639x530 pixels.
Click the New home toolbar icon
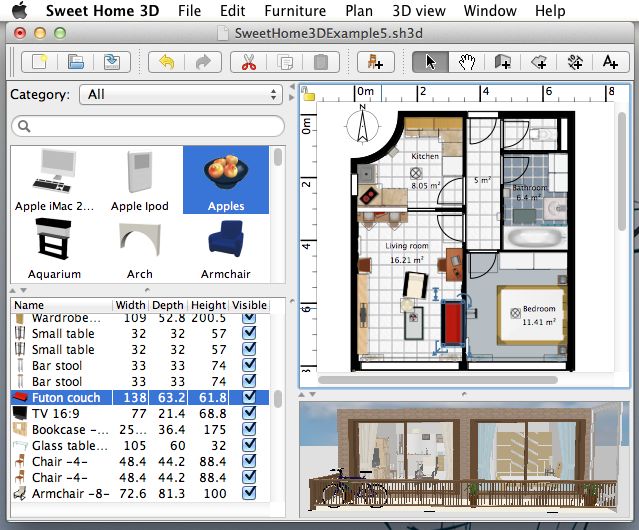pyautogui.click(x=41, y=62)
